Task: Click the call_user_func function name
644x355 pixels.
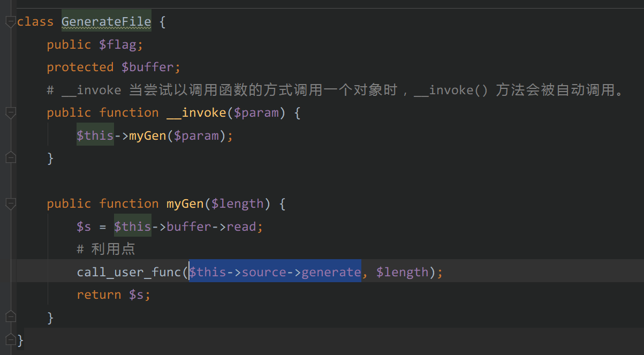Action: (x=128, y=272)
